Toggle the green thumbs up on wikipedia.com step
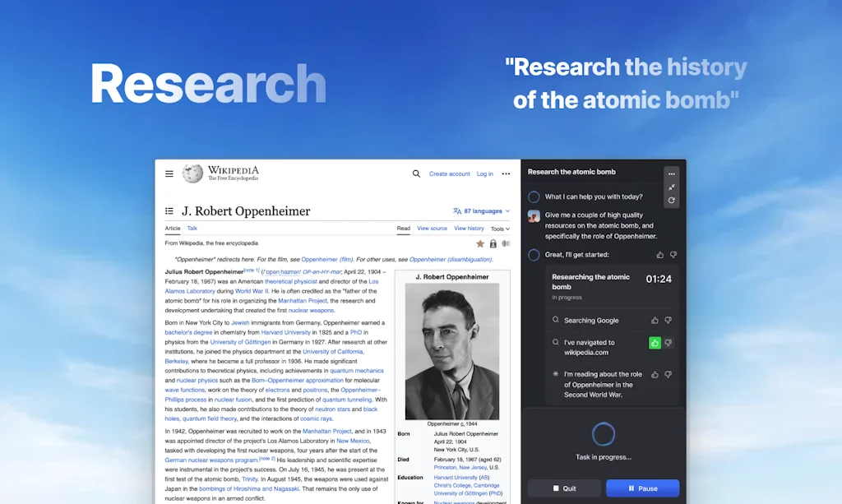The height and width of the screenshot is (504, 842). (x=655, y=343)
